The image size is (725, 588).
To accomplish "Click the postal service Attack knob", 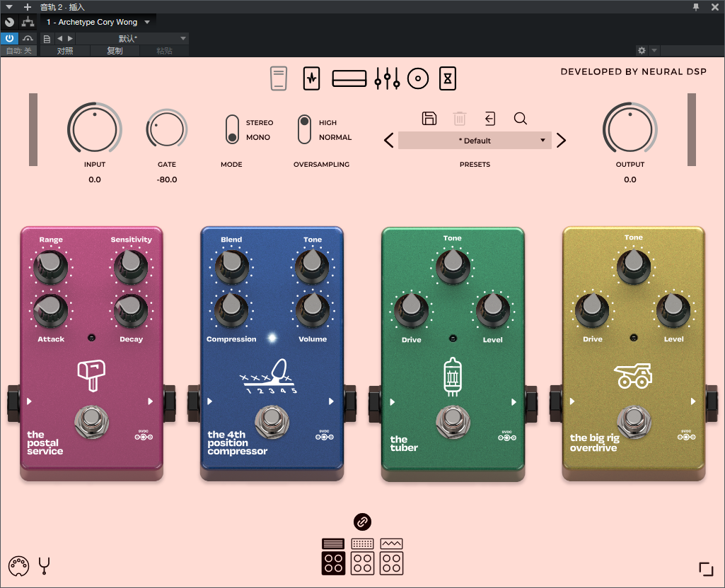I will point(50,310).
